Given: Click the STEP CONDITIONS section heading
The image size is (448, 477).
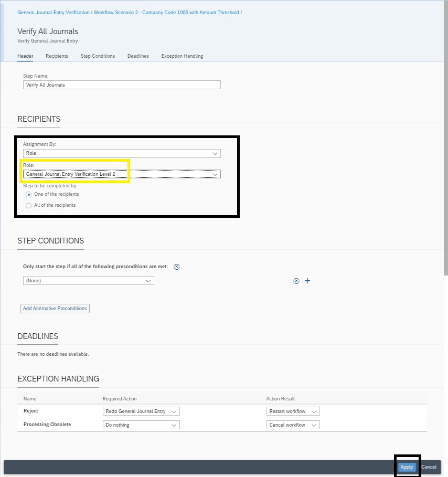Looking at the screenshot, I should [51, 241].
